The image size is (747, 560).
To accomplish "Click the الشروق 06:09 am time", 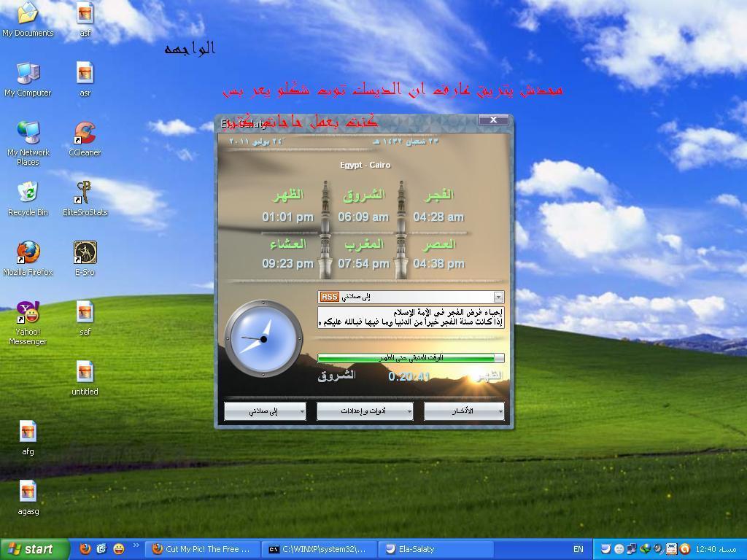I will [x=363, y=206].
